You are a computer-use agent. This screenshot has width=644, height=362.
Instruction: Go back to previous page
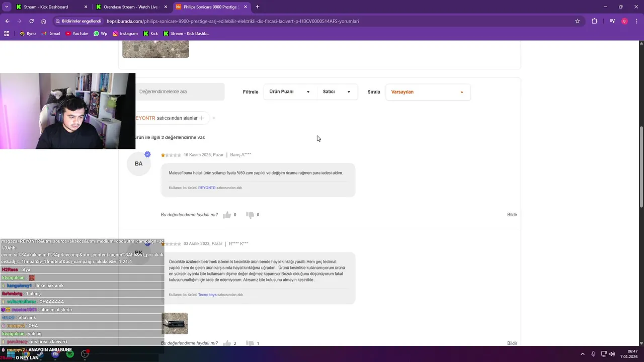point(7,21)
